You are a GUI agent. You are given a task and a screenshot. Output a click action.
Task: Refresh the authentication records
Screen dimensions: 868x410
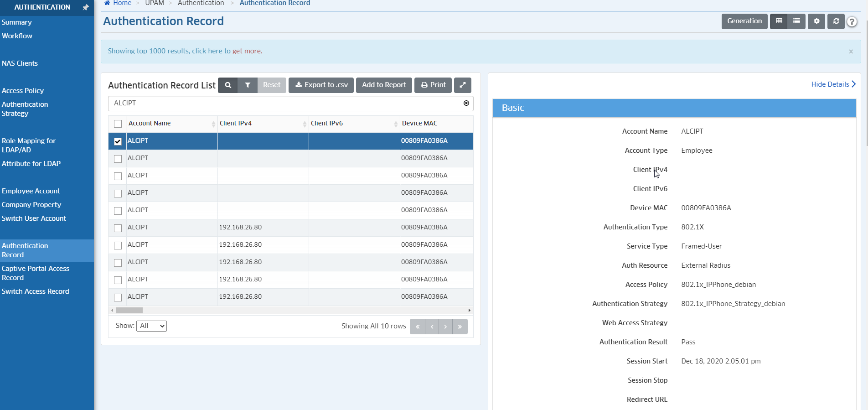[x=836, y=21]
